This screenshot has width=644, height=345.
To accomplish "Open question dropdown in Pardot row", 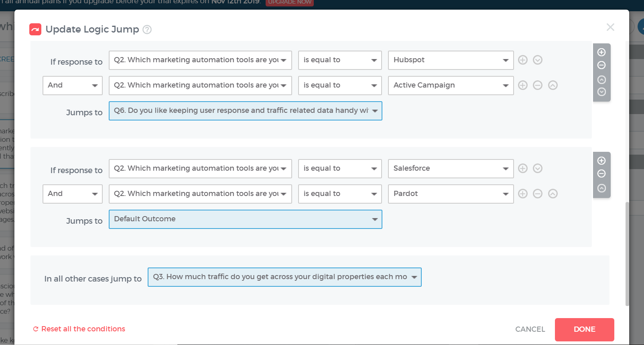I will point(200,194).
